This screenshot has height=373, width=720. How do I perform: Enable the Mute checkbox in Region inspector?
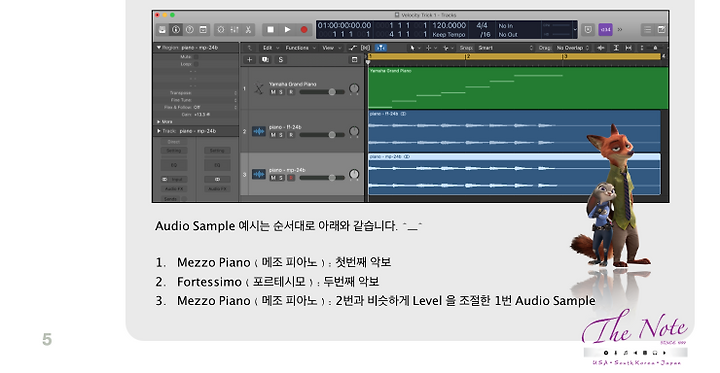[x=196, y=57]
